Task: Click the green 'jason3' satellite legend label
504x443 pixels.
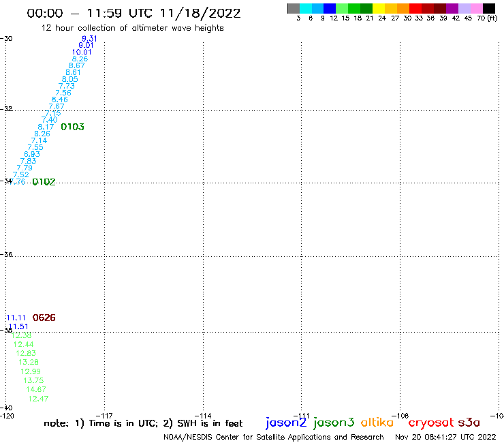Action: tap(334, 423)
